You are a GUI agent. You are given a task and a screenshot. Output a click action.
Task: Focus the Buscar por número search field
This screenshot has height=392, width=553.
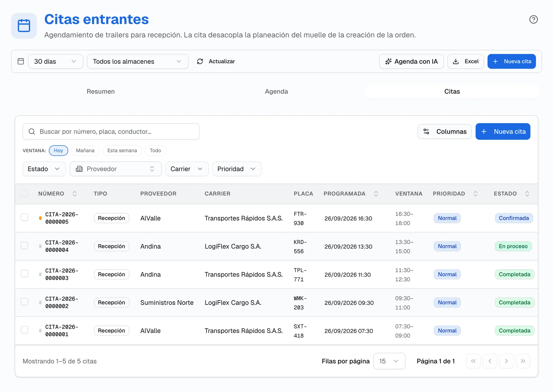pos(111,131)
